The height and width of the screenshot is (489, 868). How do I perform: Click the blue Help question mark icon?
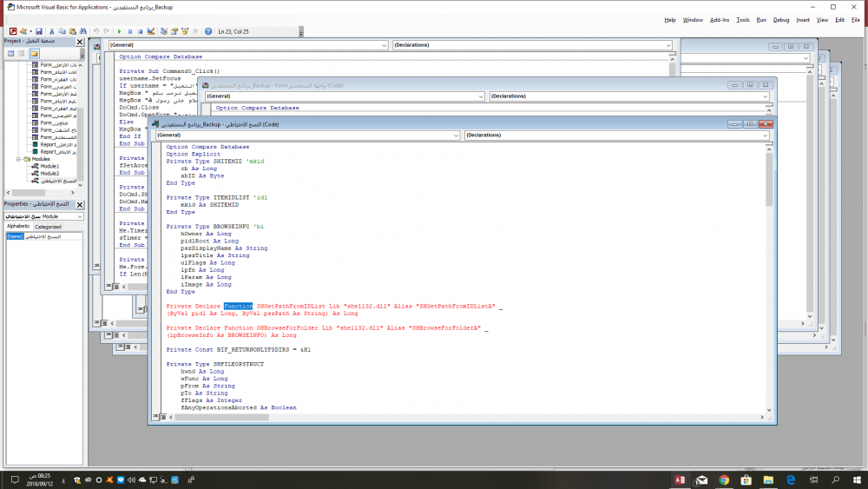tap(208, 31)
